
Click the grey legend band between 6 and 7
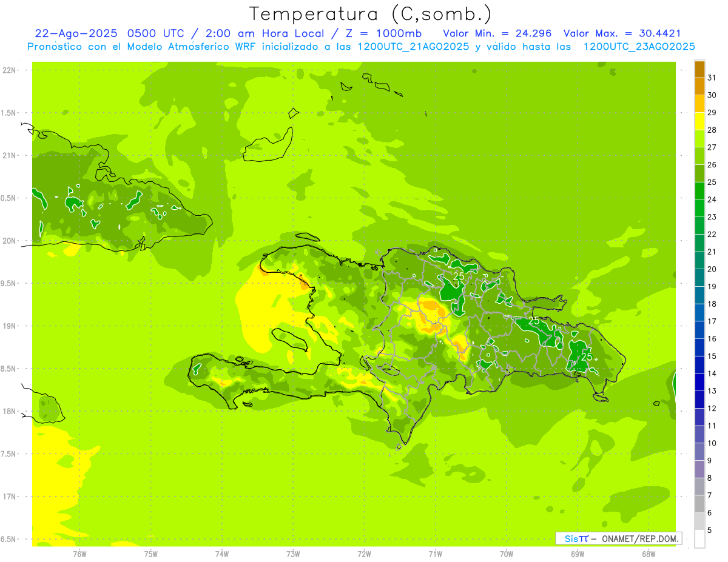[699, 504]
